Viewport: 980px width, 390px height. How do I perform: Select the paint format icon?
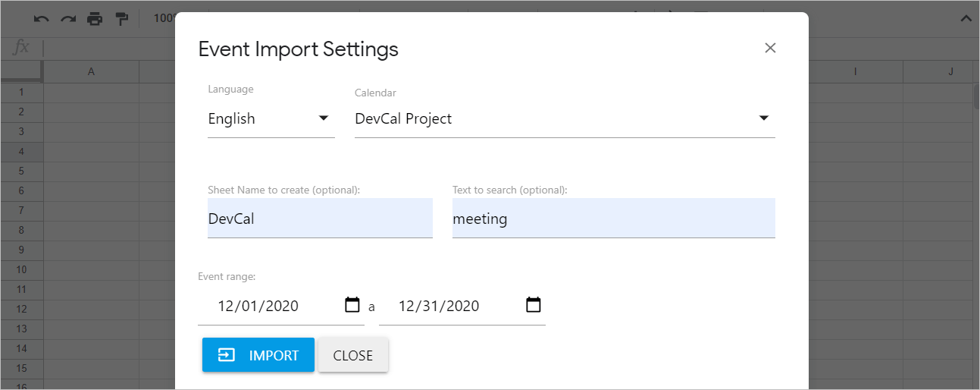(x=121, y=19)
